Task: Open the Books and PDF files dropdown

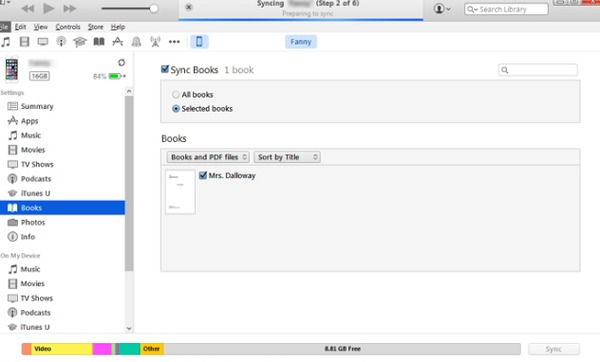Action: [x=208, y=157]
